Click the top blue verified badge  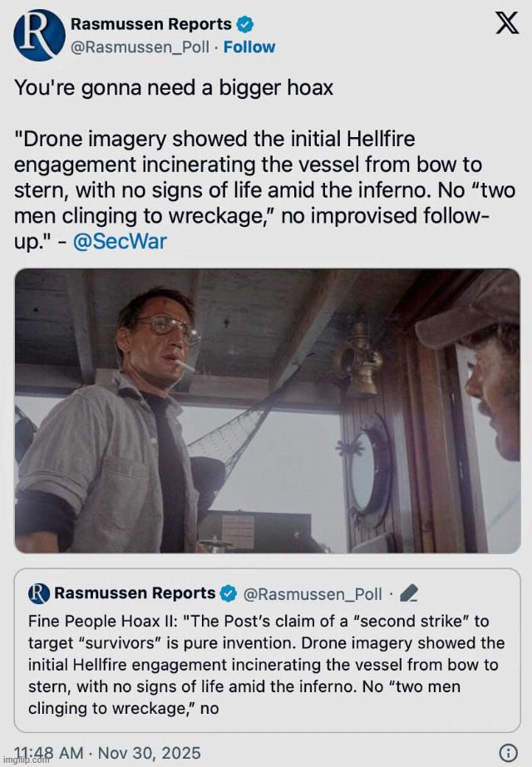(246, 24)
